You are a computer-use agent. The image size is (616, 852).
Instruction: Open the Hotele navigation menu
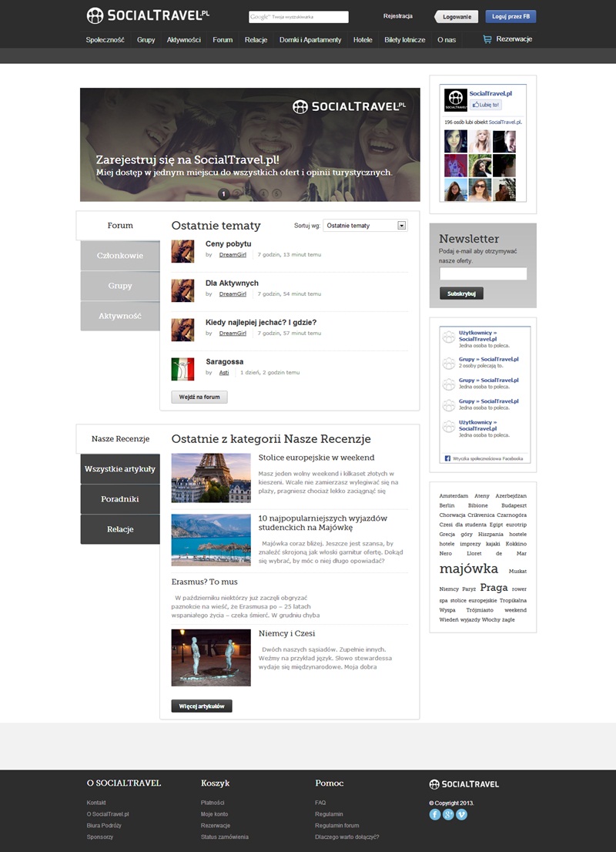click(x=363, y=40)
